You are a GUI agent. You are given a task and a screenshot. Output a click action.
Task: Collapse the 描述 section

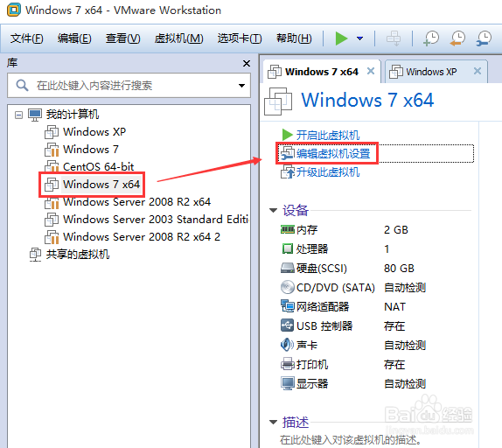coord(273,422)
